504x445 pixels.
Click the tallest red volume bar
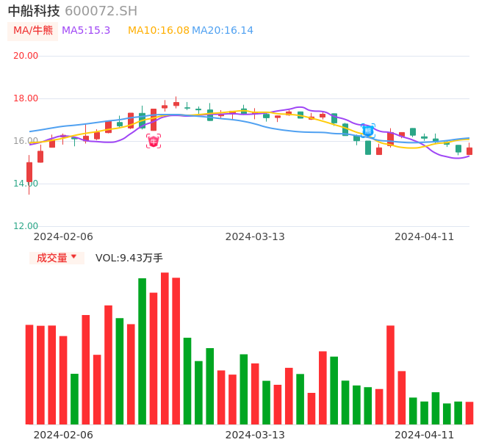tap(165, 349)
